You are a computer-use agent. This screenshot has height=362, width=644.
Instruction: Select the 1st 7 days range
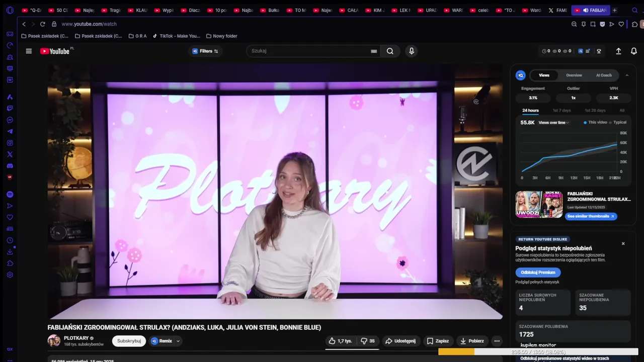pyautogui.click(x=561, y=110)
